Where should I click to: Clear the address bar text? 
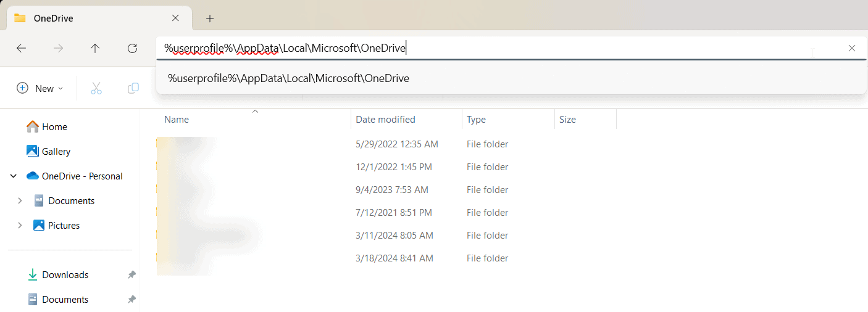point(852,48)
